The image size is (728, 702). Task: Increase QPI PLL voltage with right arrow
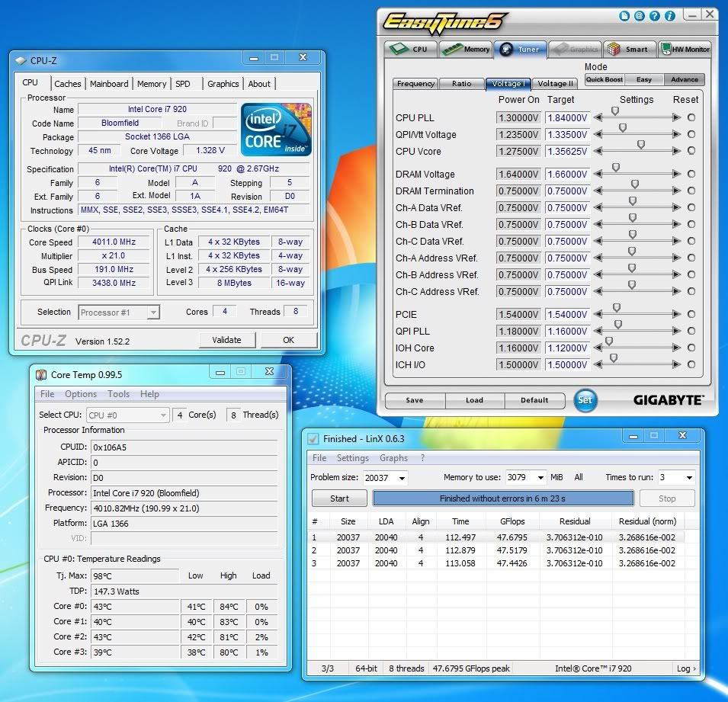tap(676, 331)
